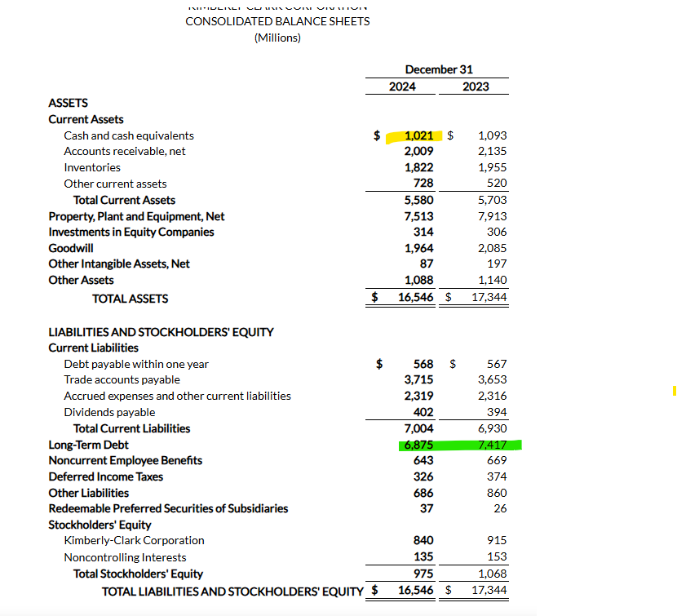677x616 pixels.
Task: Select total current assets value 5,703
Action: (x=492, y=201)
